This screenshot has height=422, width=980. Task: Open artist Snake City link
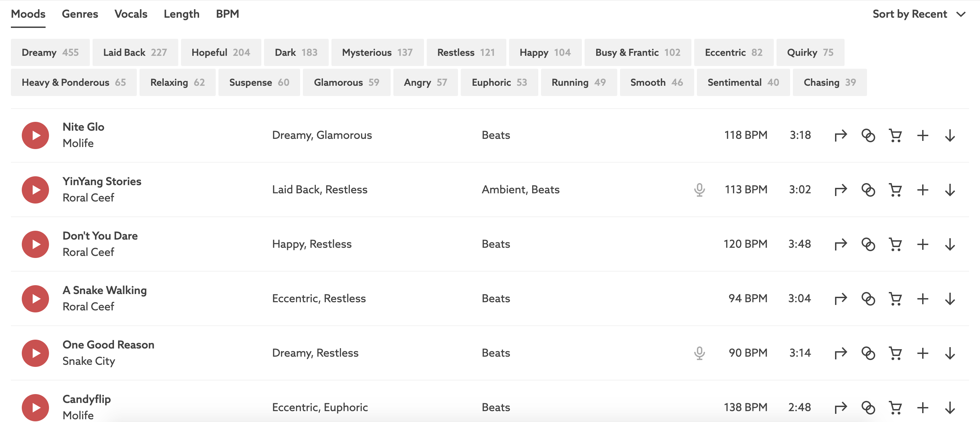click(x=88, y=361)
